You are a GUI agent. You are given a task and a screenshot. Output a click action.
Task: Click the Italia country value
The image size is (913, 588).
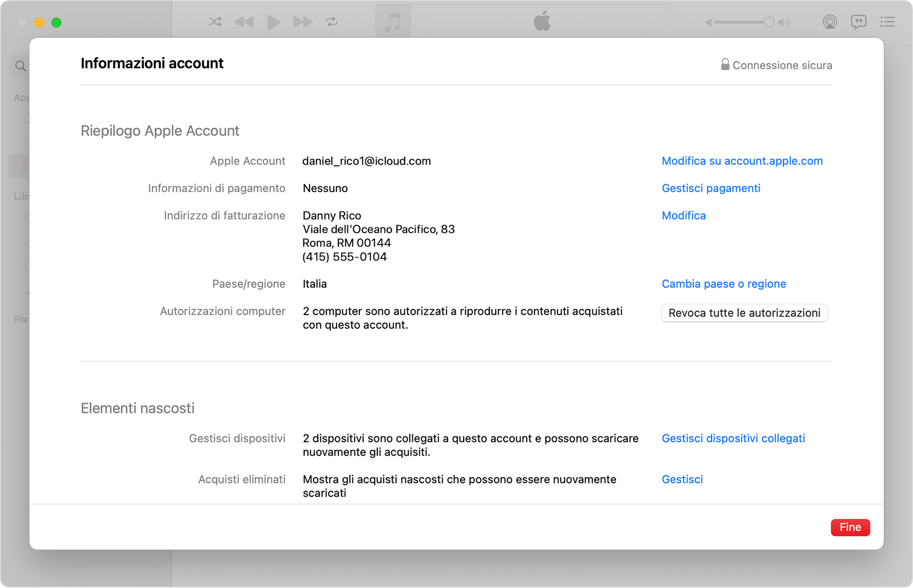[315, 284]
